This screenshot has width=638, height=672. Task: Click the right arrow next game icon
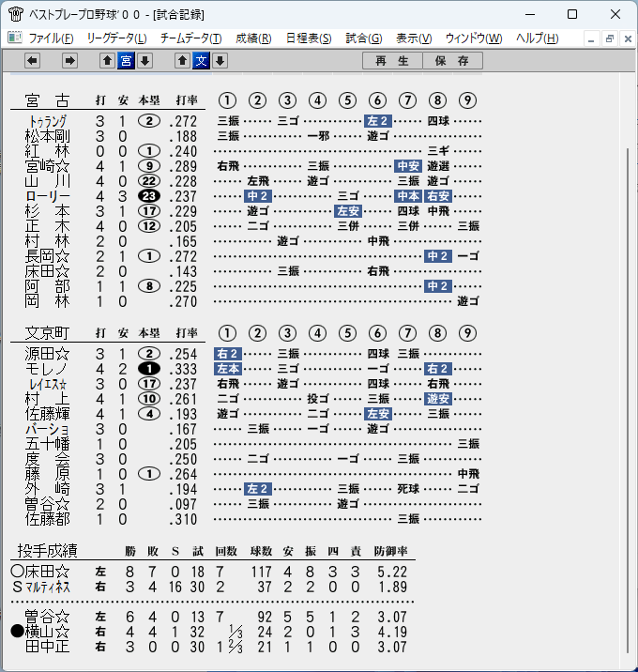69,61
